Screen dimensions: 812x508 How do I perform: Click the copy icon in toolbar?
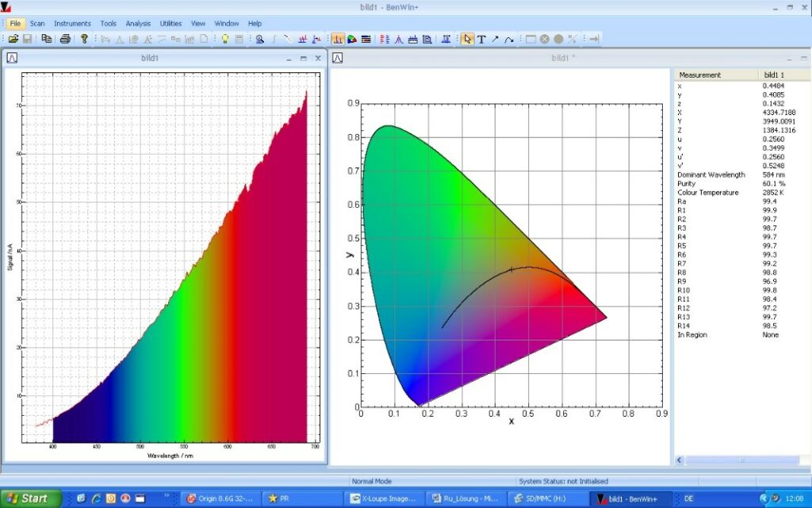pyautogui.click(x=47, y=39)
